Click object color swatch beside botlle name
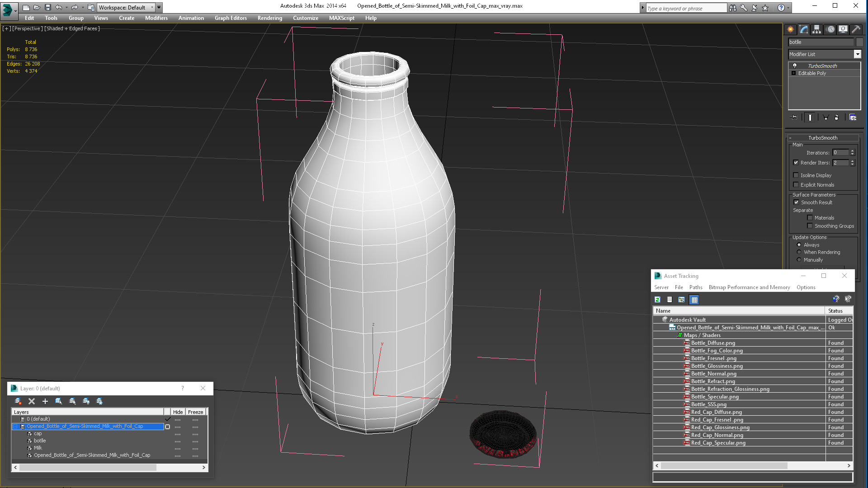This screenshot has height=488, width=868. pyautogui.click(x=859, y=42)
